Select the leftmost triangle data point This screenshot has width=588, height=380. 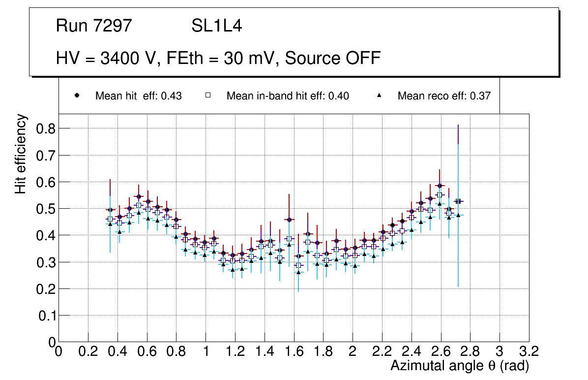(x=110, y=224)
